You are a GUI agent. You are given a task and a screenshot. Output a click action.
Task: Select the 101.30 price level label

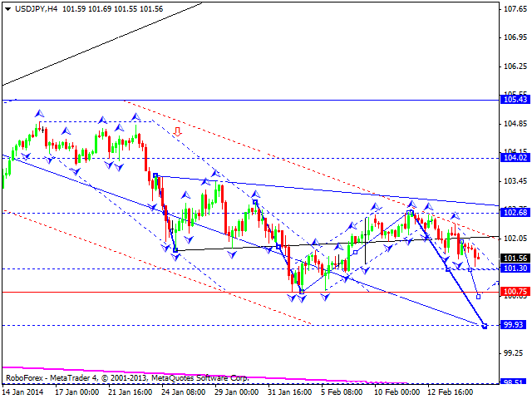516,269
